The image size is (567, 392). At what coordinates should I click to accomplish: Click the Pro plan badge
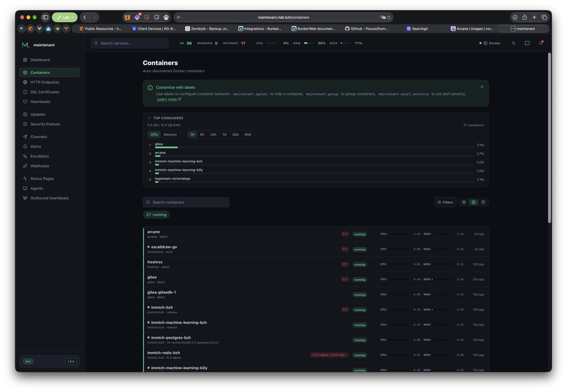28,361
